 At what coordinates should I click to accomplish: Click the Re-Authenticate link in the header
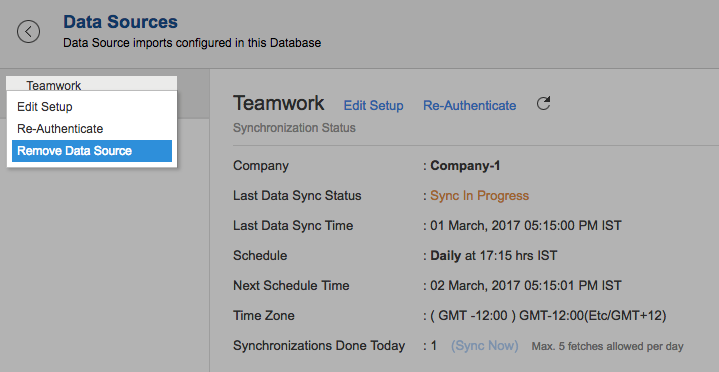tap(470, 105)
